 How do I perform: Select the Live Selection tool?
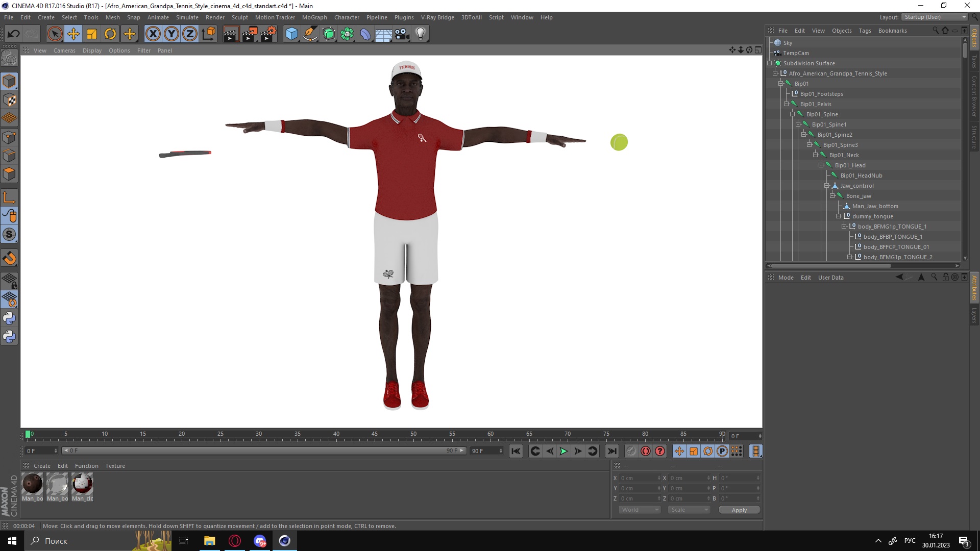[x=55, y=34]
